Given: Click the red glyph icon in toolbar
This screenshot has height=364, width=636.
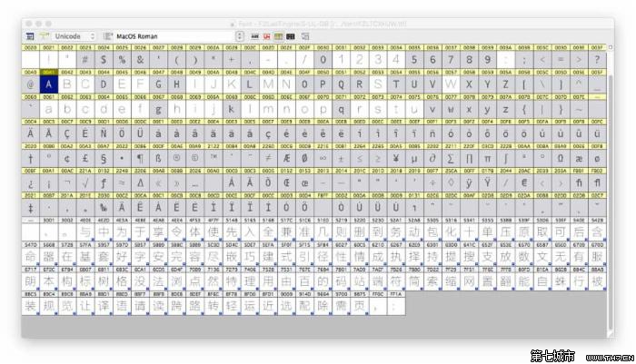Looking at the screenshot, I should [267, 36].
